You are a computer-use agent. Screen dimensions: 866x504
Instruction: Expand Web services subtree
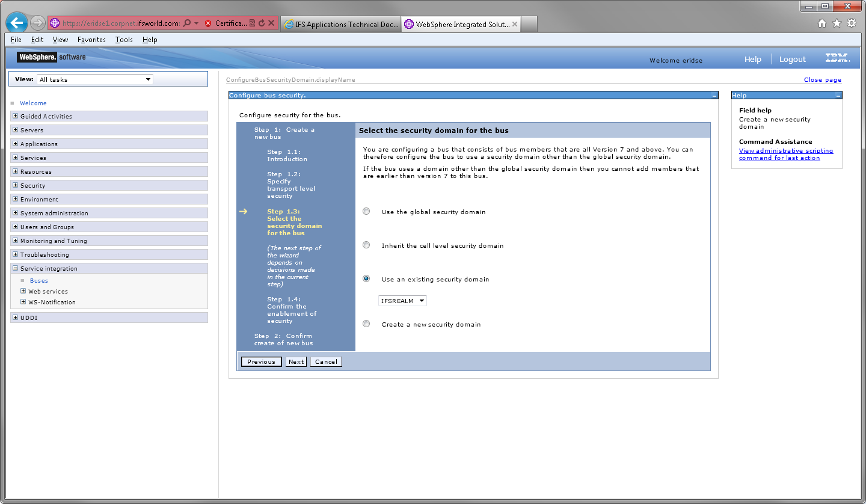click(x=23, y=291)
